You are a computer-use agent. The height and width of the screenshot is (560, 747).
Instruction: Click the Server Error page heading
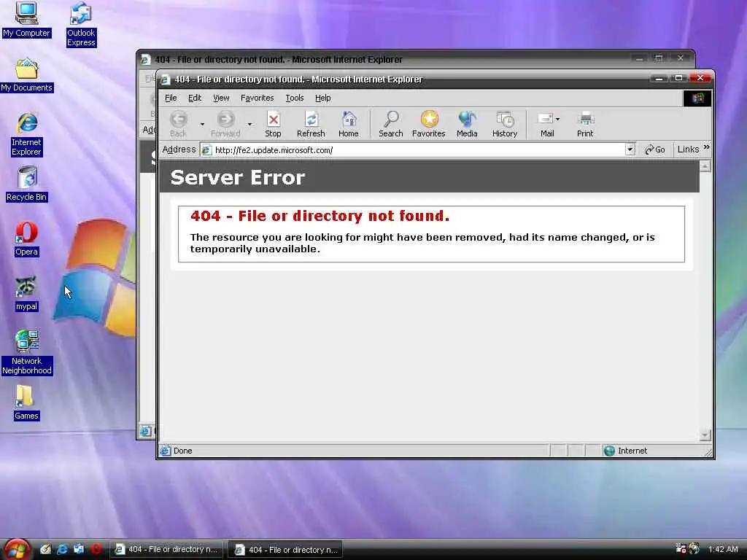237,178
